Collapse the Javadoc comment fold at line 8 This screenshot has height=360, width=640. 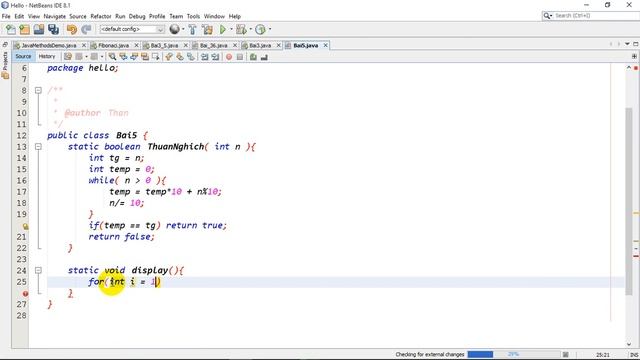(x=38, y=90)
